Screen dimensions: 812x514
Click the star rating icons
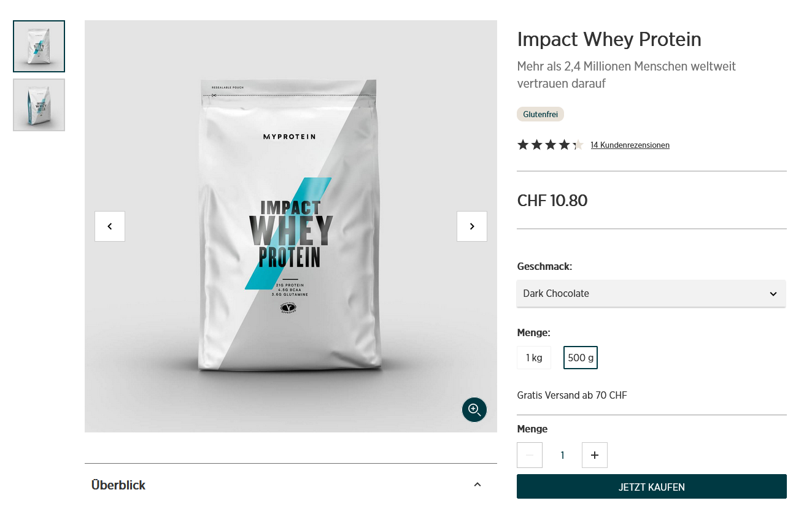[550, 145]
